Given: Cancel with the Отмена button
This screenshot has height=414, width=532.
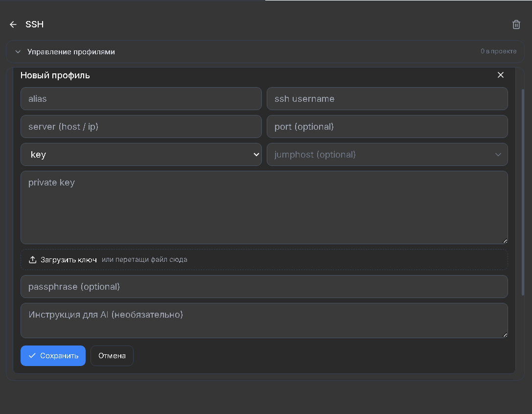Looking at the screenshot, I should pyautogui.click(x=112, y=356).
